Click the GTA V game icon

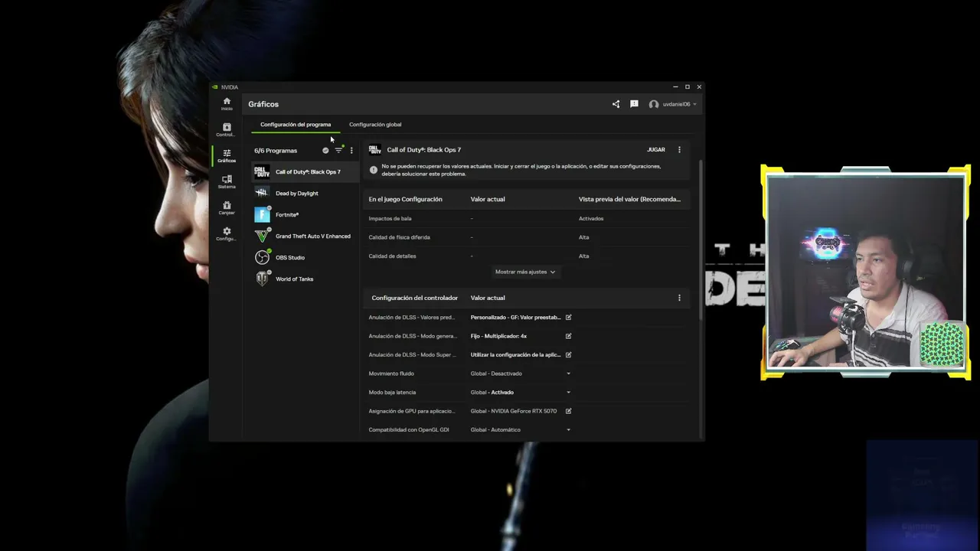pyautogui.click(x=262, y=236)
